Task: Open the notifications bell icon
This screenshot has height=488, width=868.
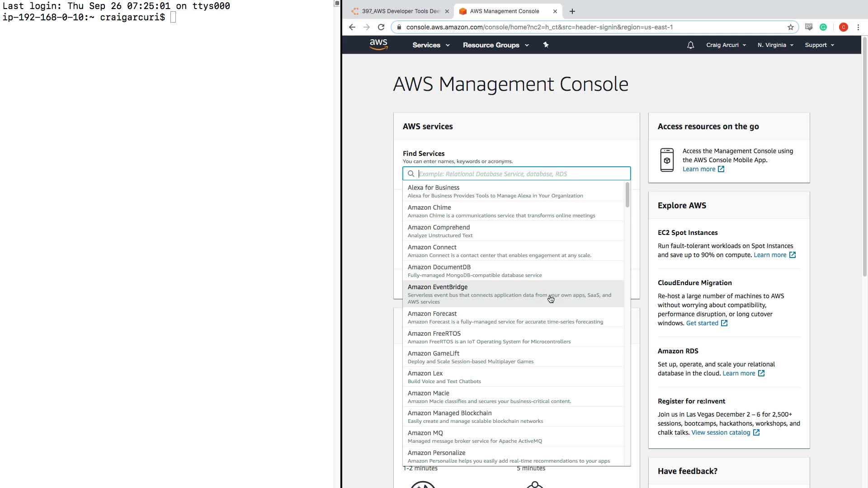Action: (690, 45)
